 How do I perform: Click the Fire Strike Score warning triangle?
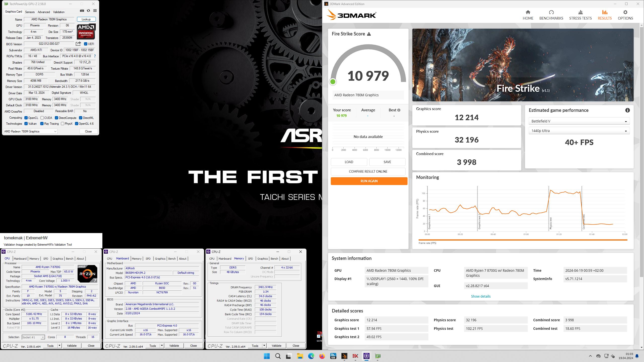click(369, 34)
